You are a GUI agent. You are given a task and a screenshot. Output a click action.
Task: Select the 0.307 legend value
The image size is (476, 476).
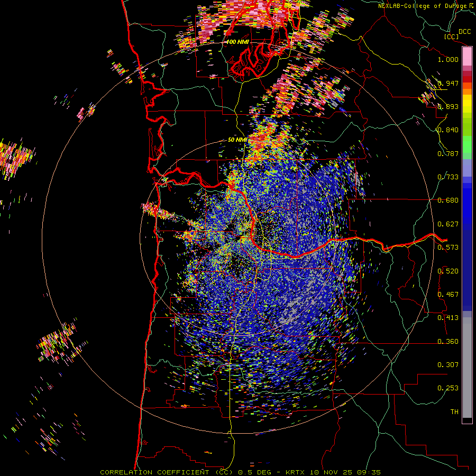448,365
